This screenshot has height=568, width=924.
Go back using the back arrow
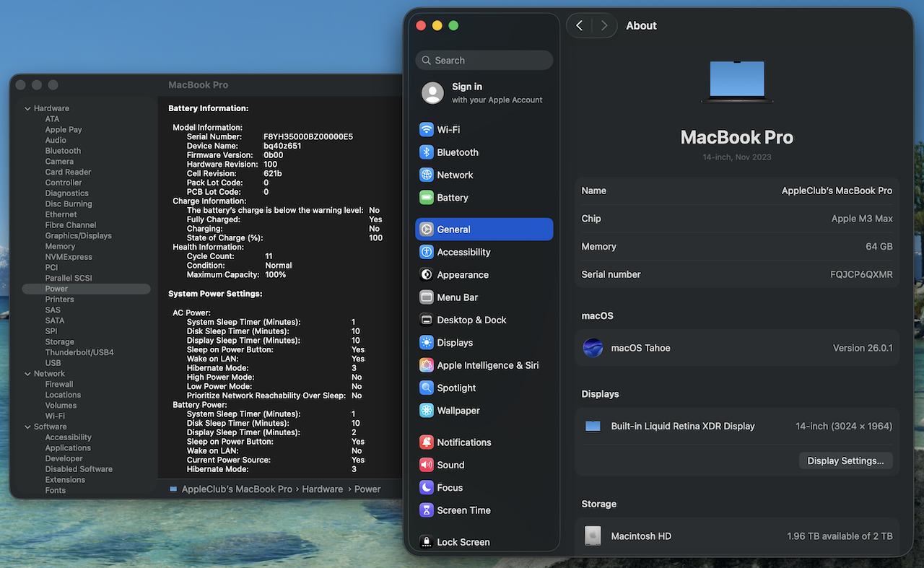pos(579,26)
